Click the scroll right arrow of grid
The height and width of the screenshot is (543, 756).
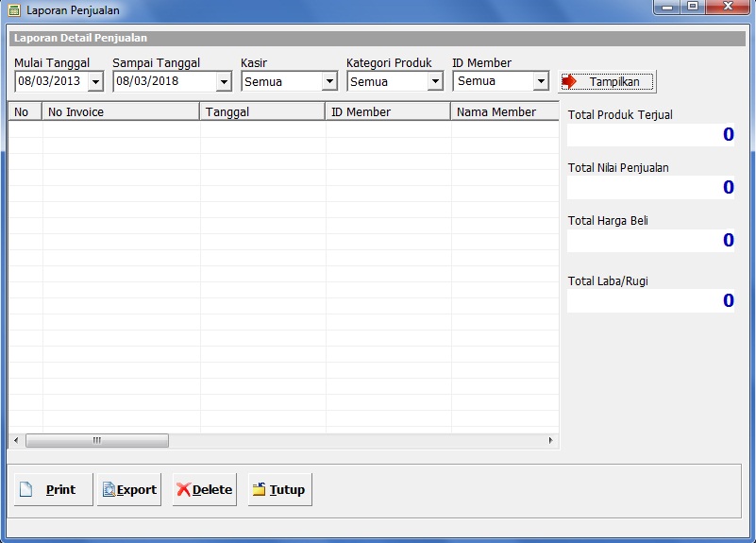[x=552, y=441]
